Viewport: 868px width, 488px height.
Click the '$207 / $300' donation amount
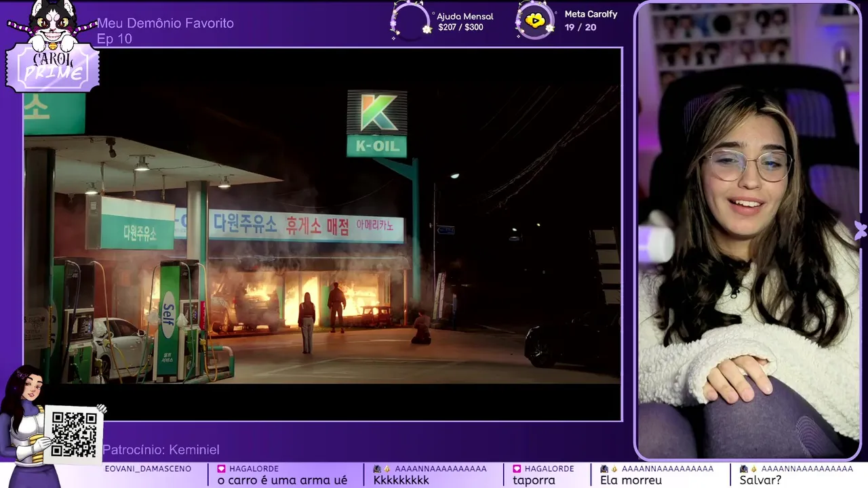(x=461, y=27)
